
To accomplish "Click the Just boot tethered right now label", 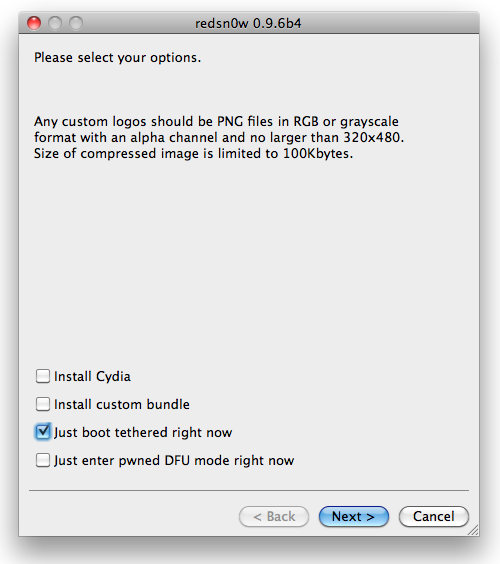I will tap(143, 432).
